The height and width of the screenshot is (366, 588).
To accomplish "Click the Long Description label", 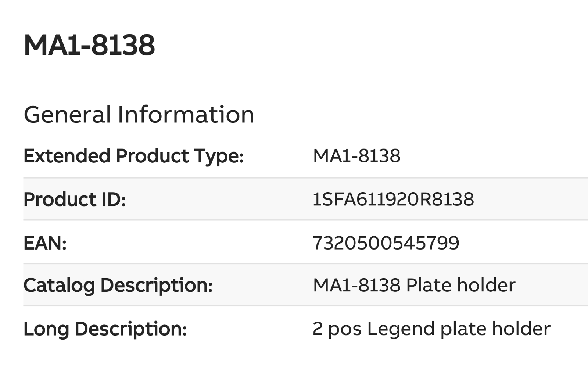I will [x=105, y=329].
